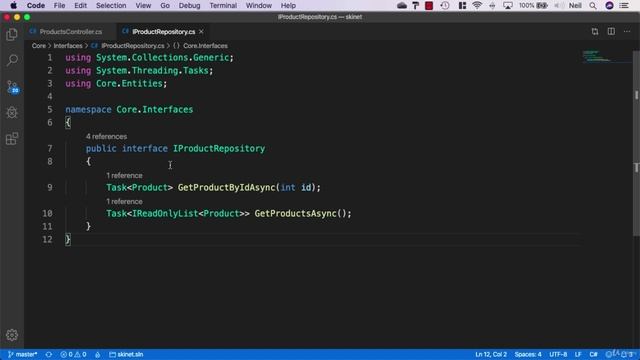Open Wi-Fi status in menu bar
640x360 pixels.
(477, 5)
